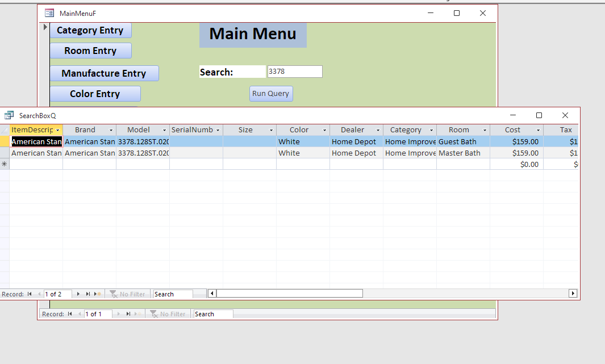This screenshot has width=605, height=364.
Task: Close the SearchBoxQ window
Action: pos(565,115)
